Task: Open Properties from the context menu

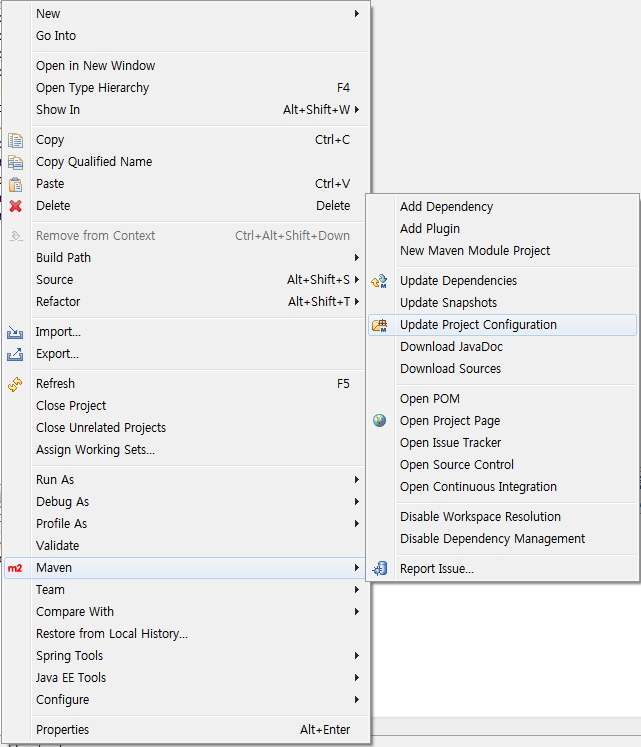Action: point(62,730)
